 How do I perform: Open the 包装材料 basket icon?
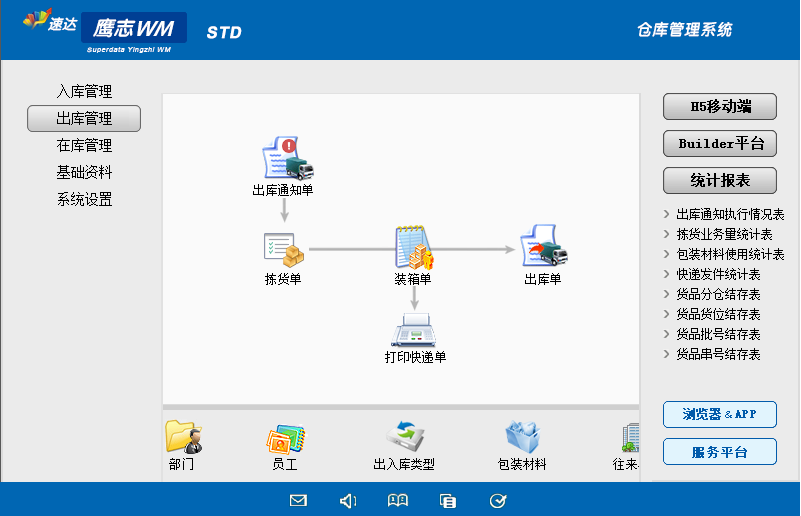(522, 437)
